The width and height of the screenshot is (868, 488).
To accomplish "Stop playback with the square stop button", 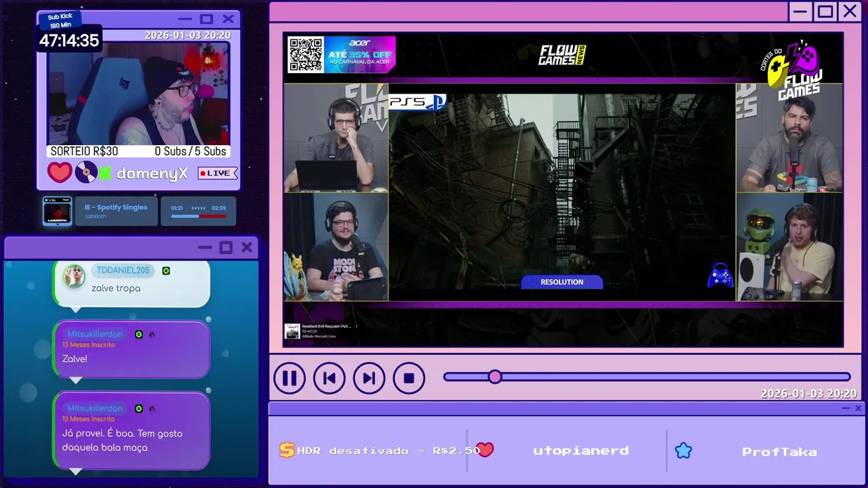I will click(409, 378).
